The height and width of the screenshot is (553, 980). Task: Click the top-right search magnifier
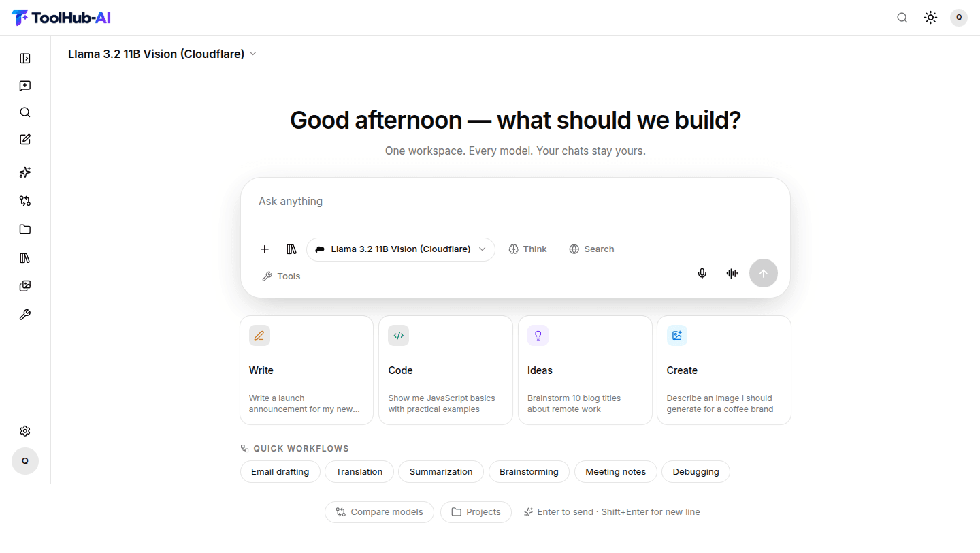(x=902, y=18)
